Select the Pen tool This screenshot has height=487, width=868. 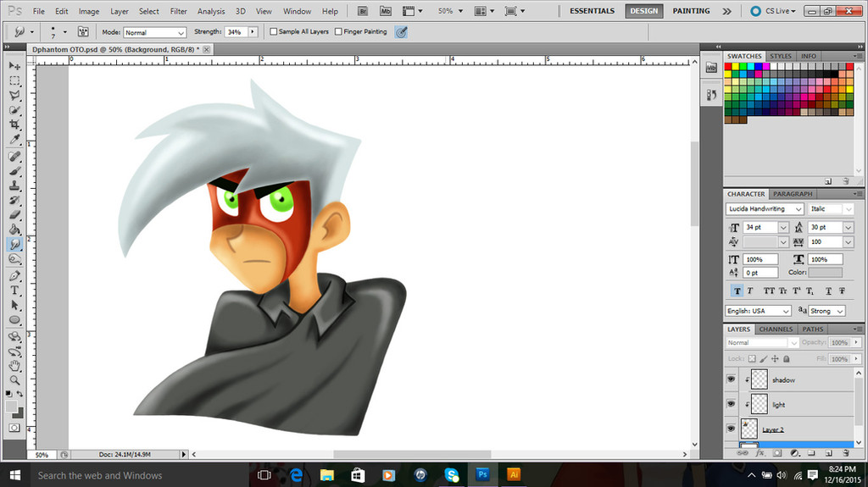coord(14,275)
